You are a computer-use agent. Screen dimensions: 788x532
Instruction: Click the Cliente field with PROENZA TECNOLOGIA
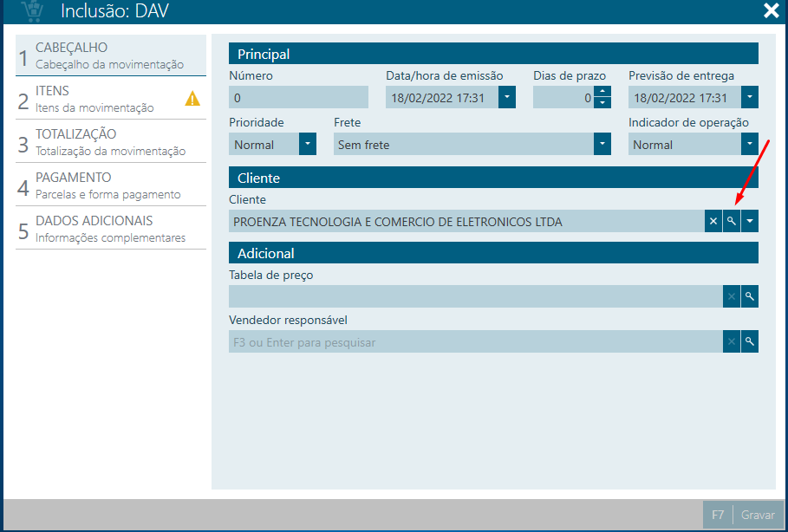(x=466, y=221)
